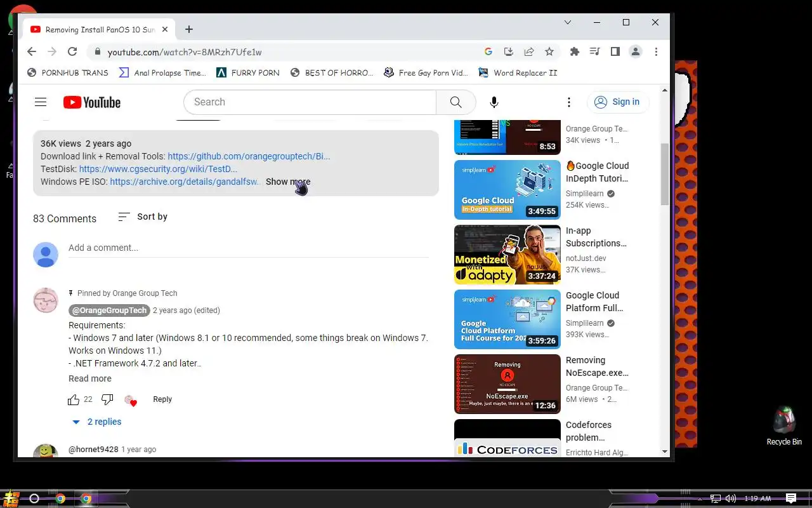Sign in to YouTube
The height and width of the screenshot is (508, 812).
(617, 102)
